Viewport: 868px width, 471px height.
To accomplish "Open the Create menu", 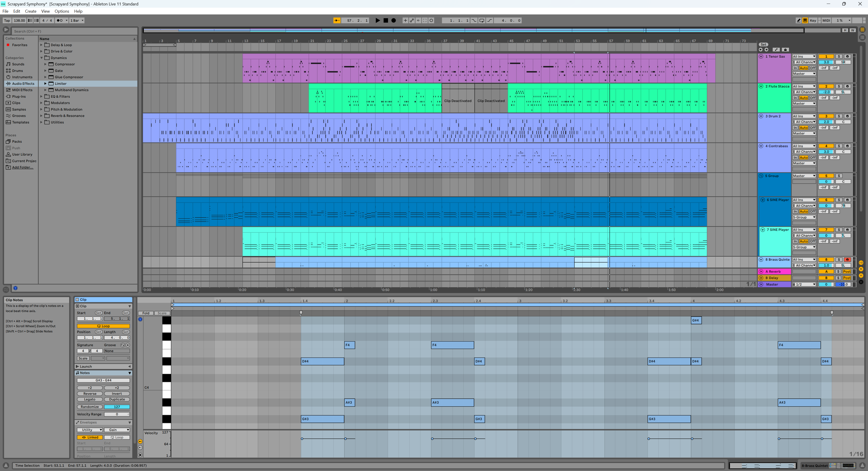I will coord(30,11).
